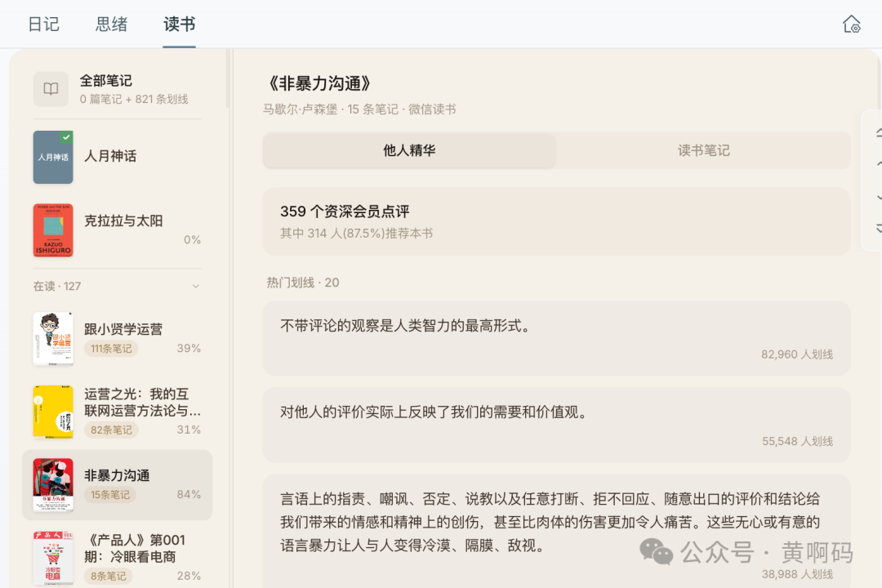Screen dimensions: 882x588
Task: Open the 克拉拉与太阳 book cover
Action: click(x=53, y=230)
